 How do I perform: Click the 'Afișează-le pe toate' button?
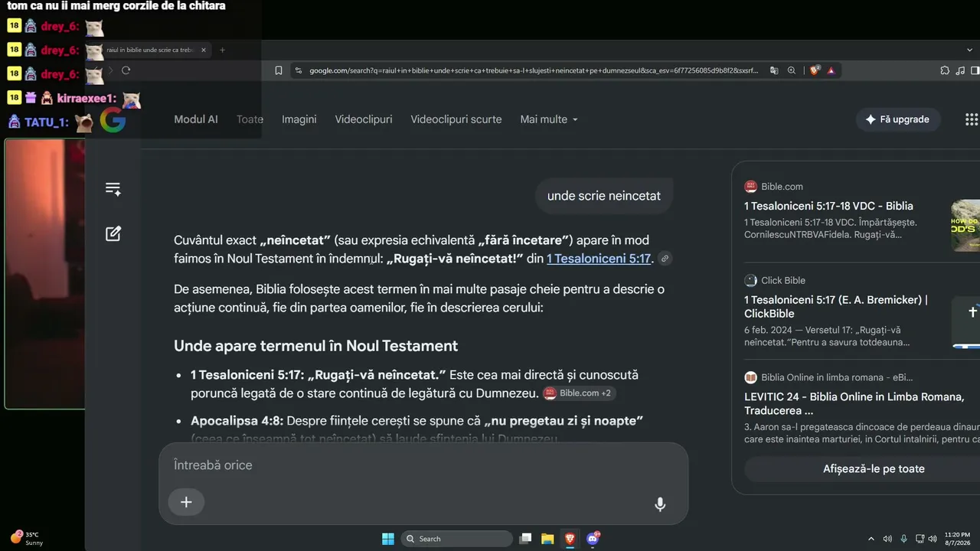click(874, 468)
